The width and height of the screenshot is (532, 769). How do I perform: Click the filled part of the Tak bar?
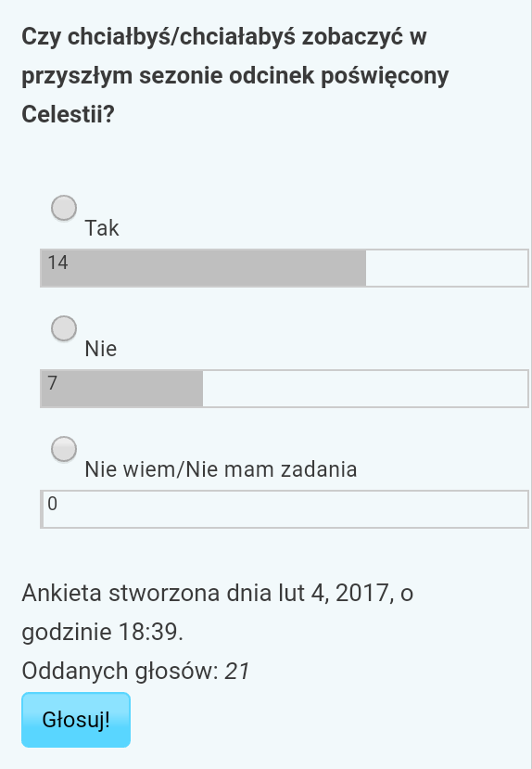pyautogui.click(x=204, y=268)
